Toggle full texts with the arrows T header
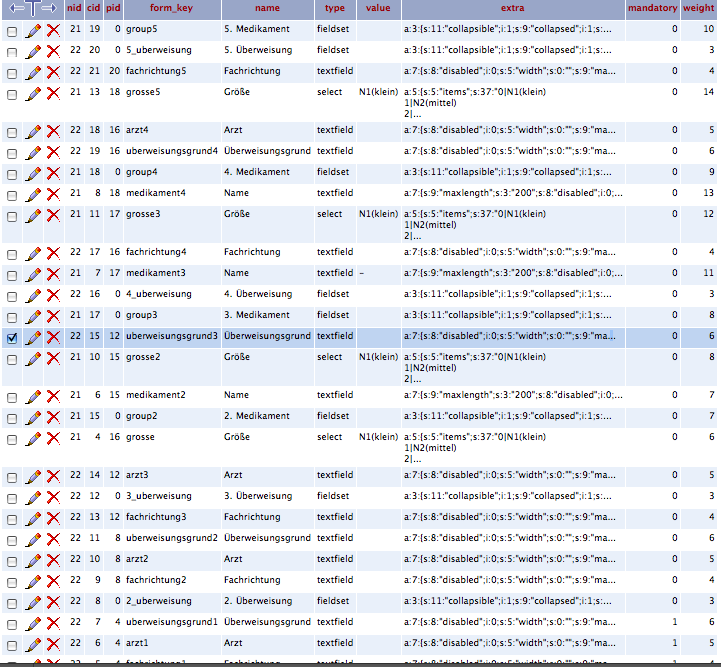Screen dimensions: 721x667 coord(32,8)
